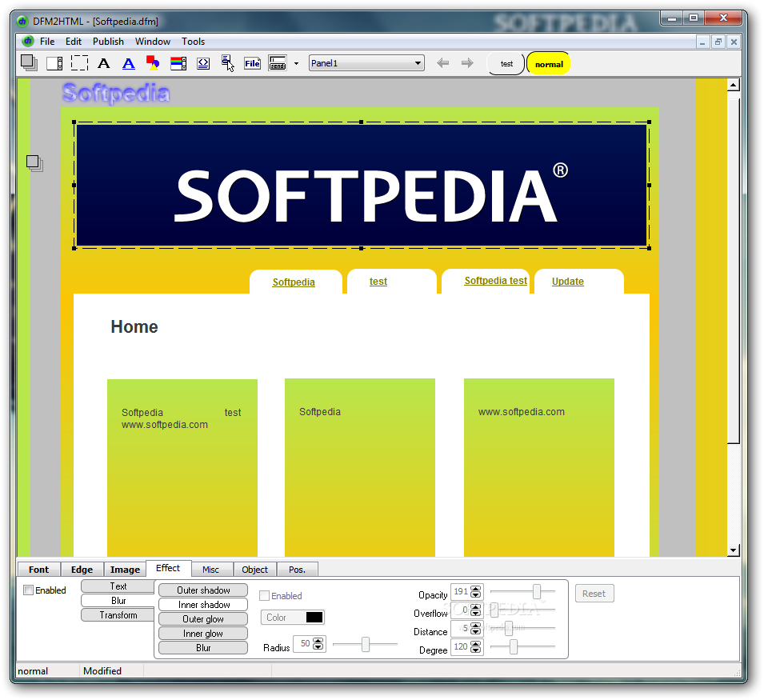Select the Transform effect button
This screenshot has width=764, height=700.
pos(118,615)
